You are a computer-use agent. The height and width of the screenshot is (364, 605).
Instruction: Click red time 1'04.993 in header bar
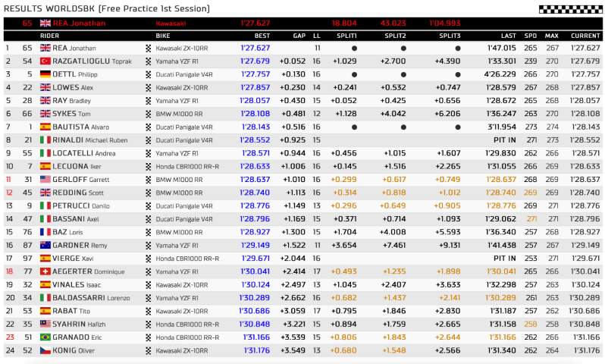click(x=445, y=24)
